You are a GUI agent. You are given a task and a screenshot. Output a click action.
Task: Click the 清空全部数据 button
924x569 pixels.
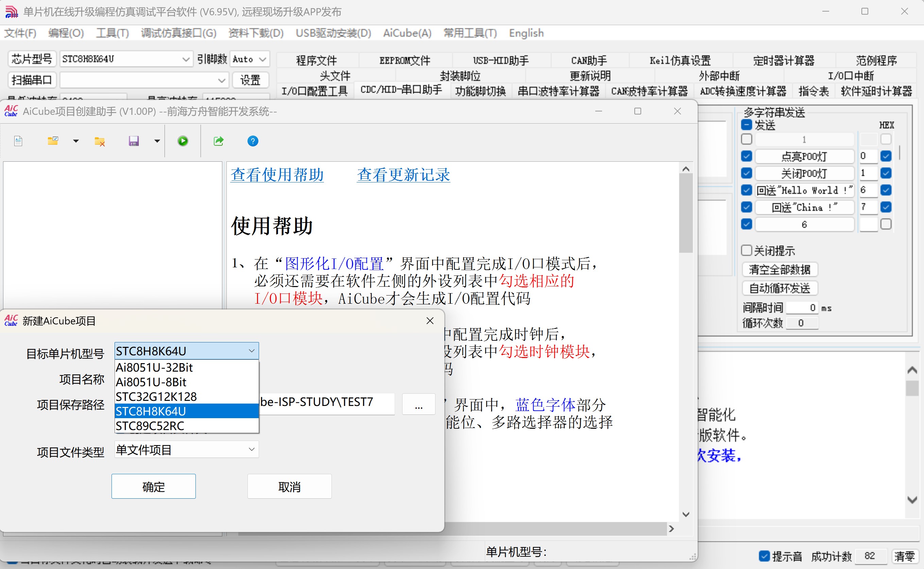click(780, 269)
